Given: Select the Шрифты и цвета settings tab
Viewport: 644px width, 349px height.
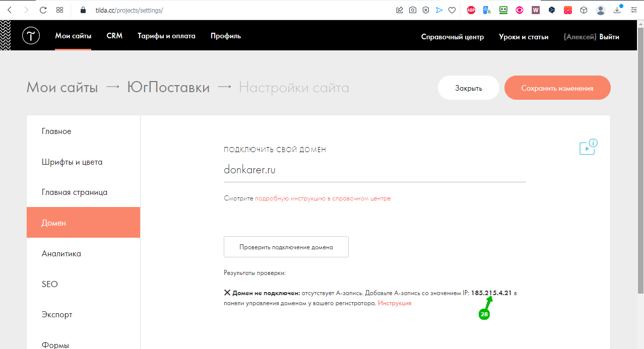Looking at the screenshot, I should 83,162.
